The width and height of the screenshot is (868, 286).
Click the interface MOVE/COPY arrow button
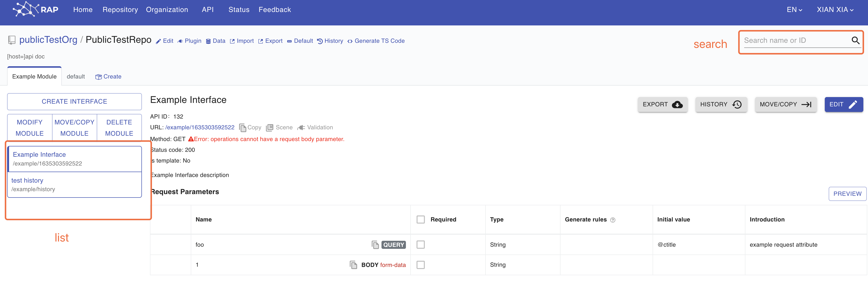tap(786, 105)
